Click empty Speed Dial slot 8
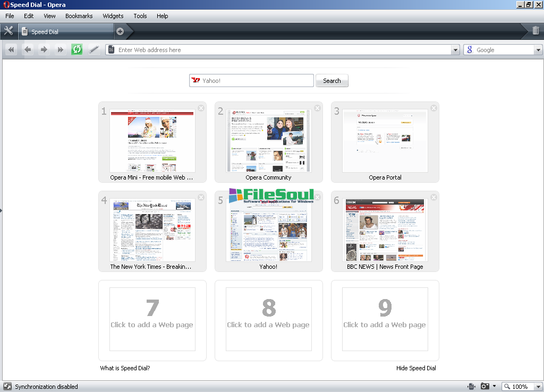The width and height of the screenshot is (544, 392). 268,320
